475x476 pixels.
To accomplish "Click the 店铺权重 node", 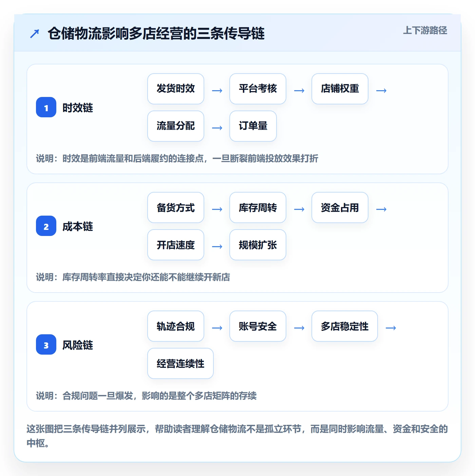I will coord(340,89).
